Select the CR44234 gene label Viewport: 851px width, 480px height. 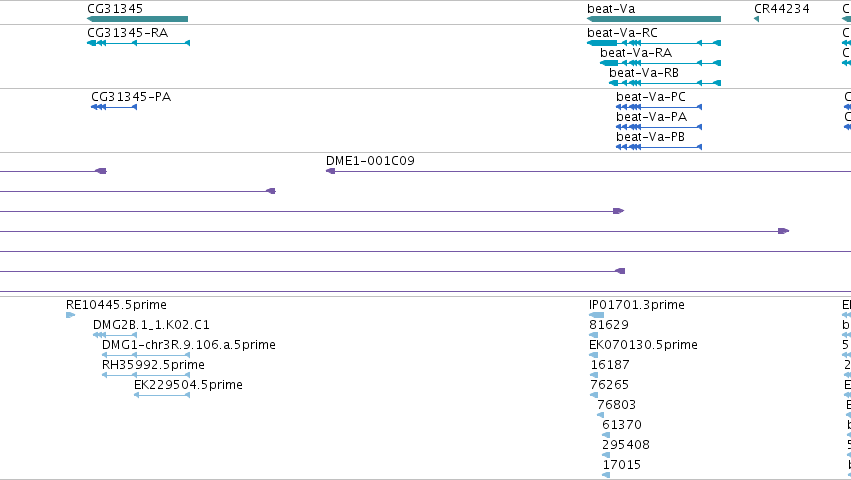coord(782,9)
